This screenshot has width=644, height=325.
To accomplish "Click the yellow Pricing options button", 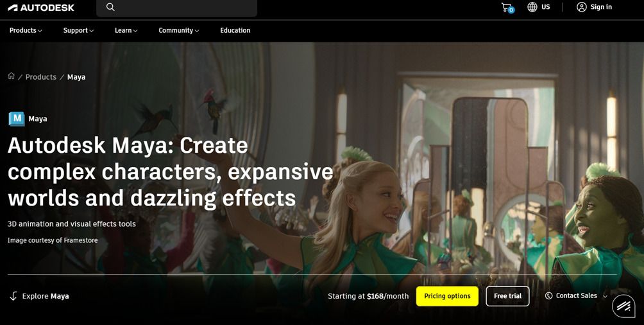I will pos(447,296).
